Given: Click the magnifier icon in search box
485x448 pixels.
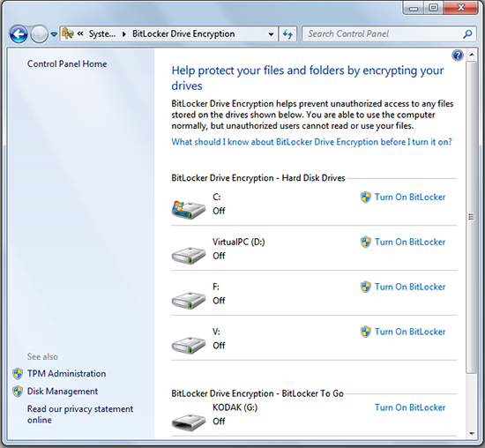Looking at the screenshot, I should coord(467,34).
